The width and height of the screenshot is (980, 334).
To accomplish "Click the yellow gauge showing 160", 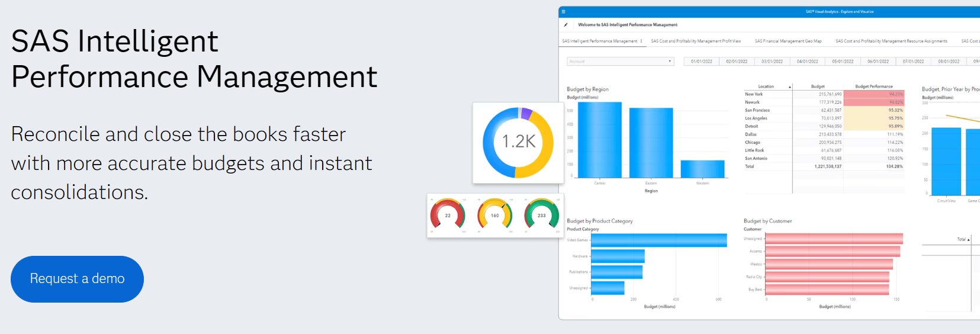I will 495,215.
